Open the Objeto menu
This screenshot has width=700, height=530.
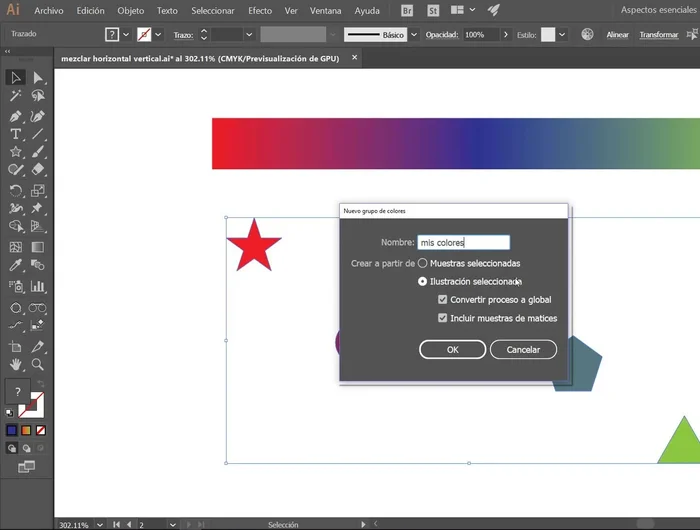coord(130,10)
